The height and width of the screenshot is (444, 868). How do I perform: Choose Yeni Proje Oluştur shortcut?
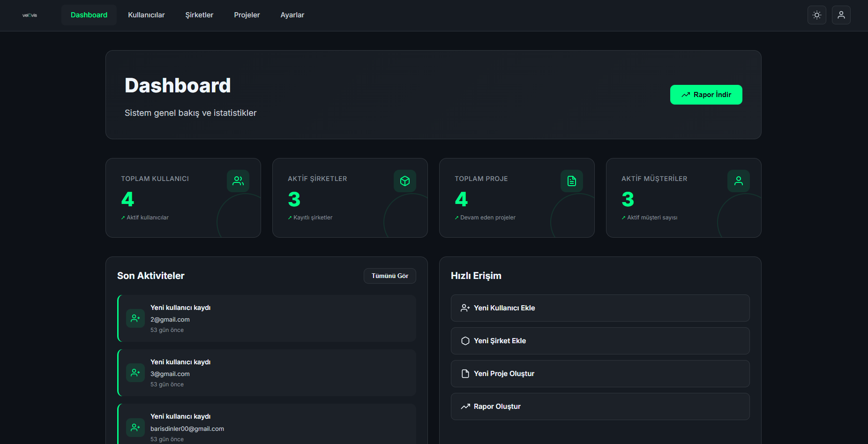tap(600, 374)
